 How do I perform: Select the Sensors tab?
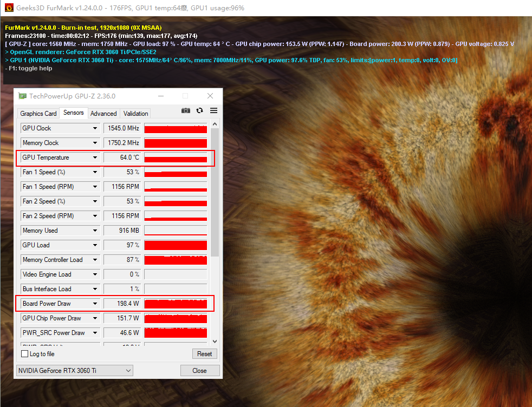click(x=73, y=113)
